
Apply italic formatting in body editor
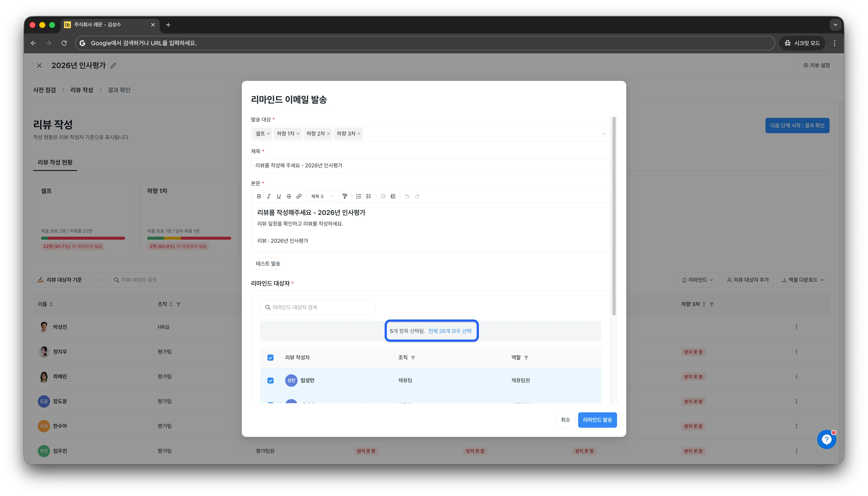[x=269, y=196]
